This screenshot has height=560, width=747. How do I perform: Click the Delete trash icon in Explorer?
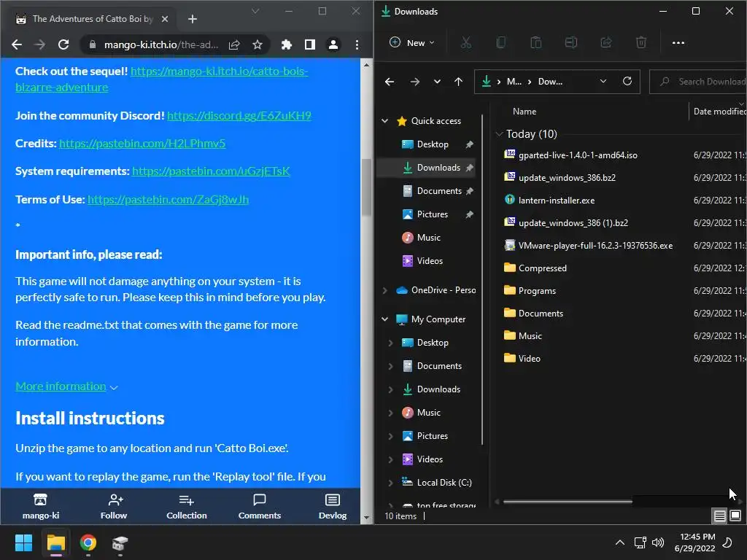pos(641,42)
